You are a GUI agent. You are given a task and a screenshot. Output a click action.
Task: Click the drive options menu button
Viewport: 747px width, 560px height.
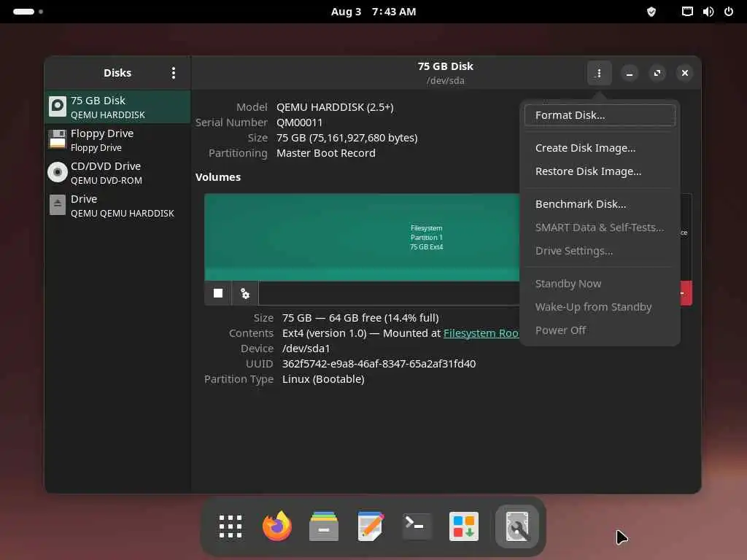pyautogui.click(x=599, y=73)
